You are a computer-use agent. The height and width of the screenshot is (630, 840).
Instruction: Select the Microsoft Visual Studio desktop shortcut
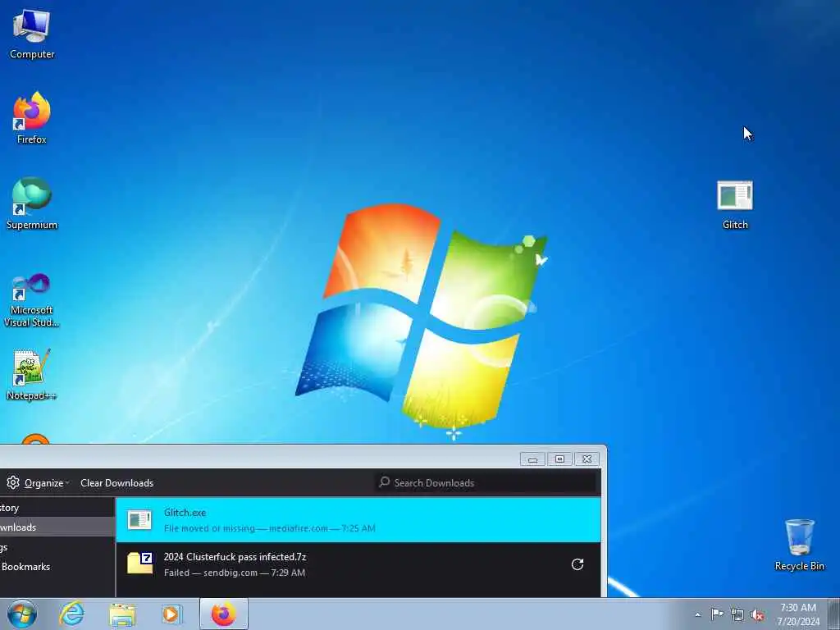(x=32, y=300)
